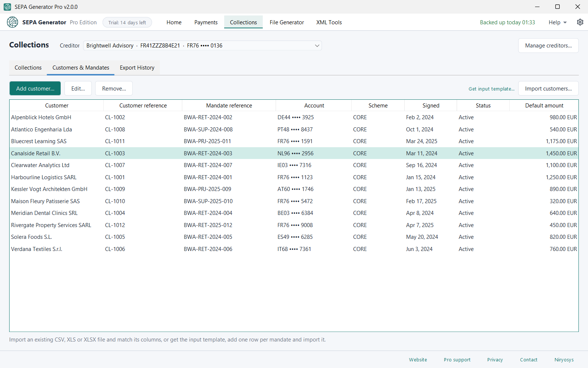Screen dimensions: 588x368
Task: Click Get input template link
Action: coord(491,89)
